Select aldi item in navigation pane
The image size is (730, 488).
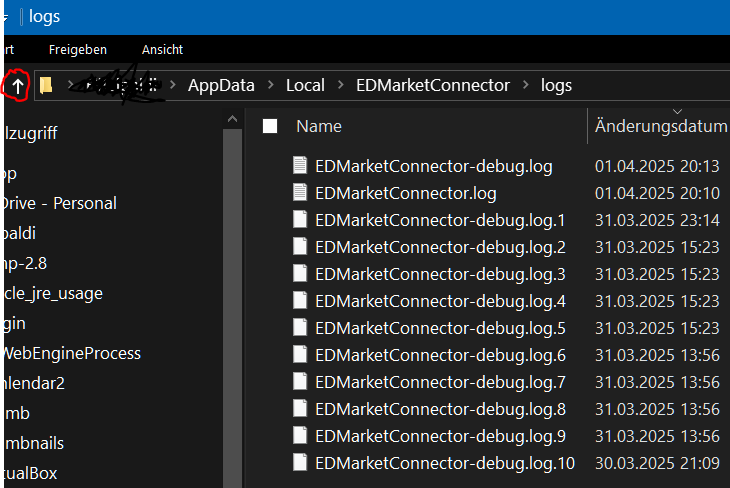tap(18, 233)
